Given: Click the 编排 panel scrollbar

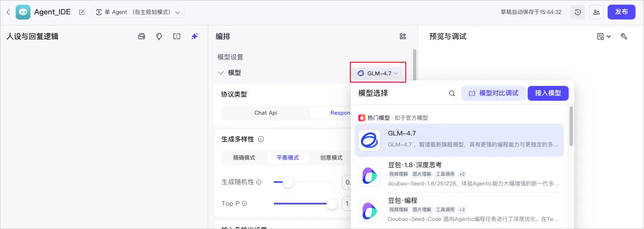Looking at the screenshot, I should click(415, 66).
